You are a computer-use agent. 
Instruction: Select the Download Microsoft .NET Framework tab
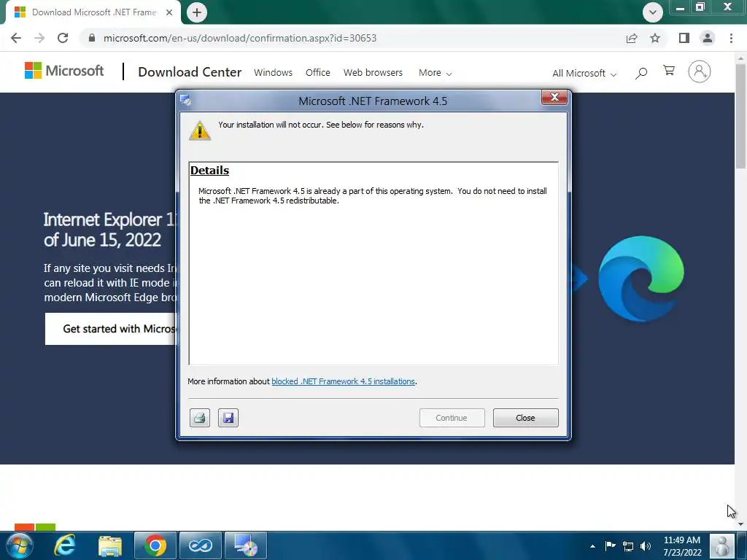(x=93, y=12)
